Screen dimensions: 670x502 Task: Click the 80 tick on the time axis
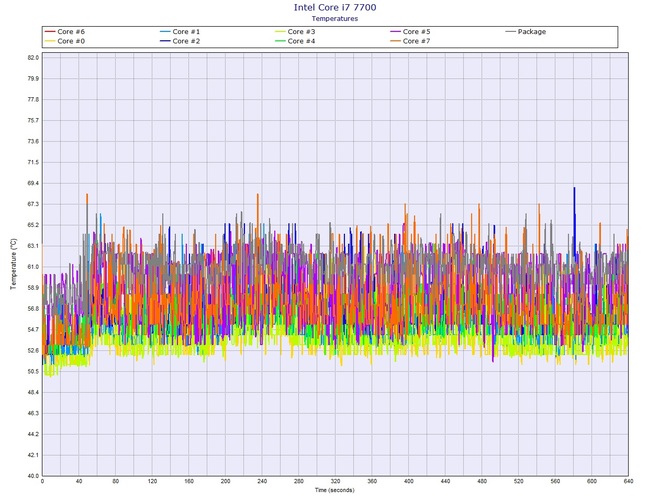click(115, 481)
